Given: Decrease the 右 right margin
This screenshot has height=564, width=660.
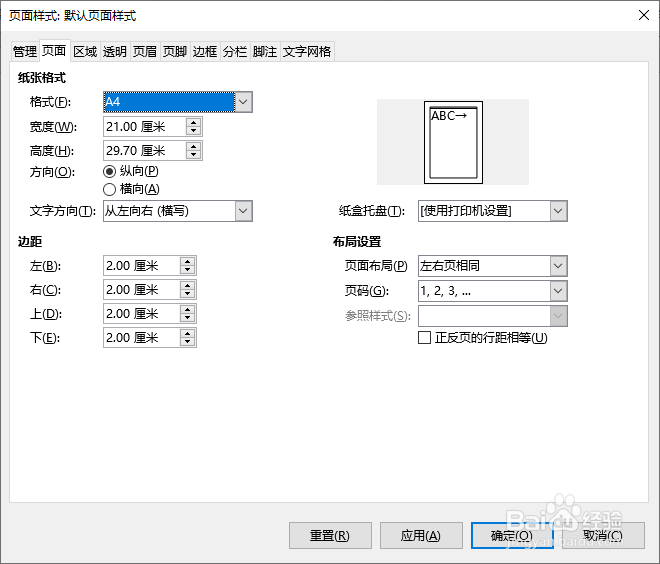Looking at the screenshot, I should pos(188,294).
